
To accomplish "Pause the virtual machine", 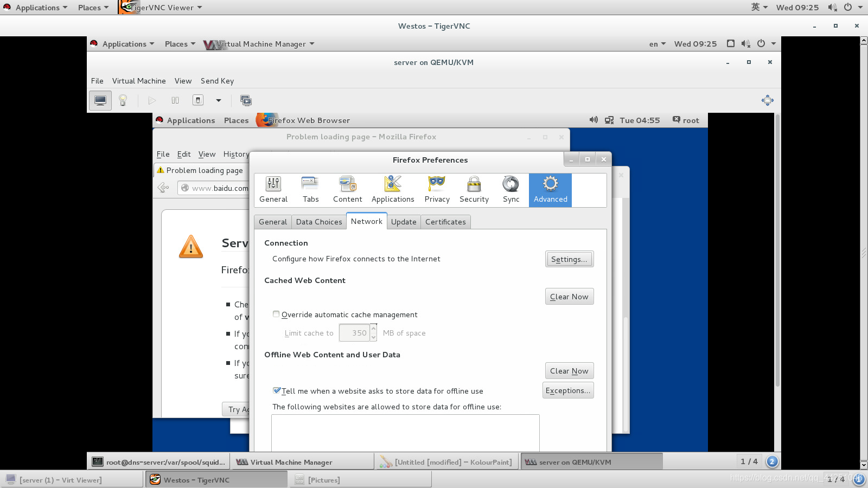I will 175,100.
